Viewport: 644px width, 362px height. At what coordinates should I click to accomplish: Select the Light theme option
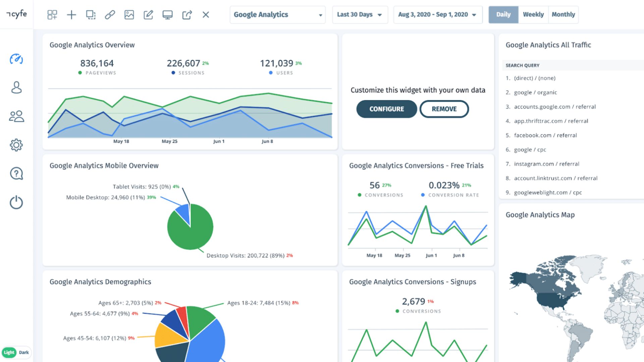tap(9, 352)
